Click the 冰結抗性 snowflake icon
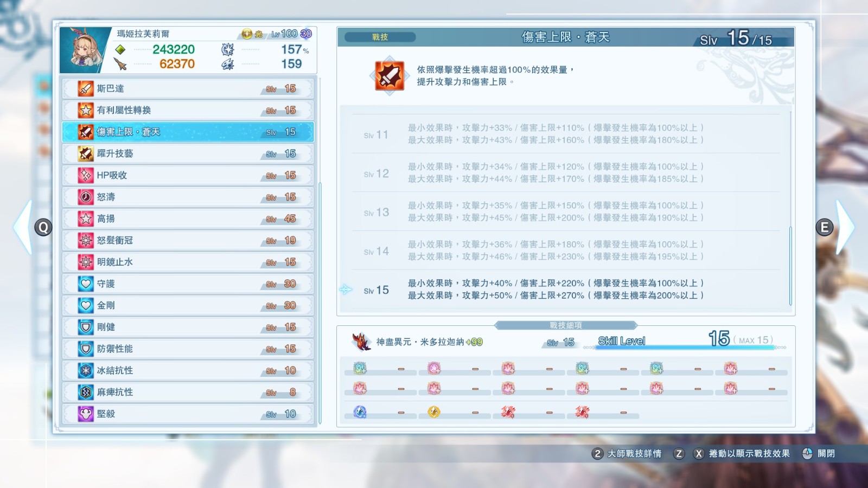 [x=86, y=370]
